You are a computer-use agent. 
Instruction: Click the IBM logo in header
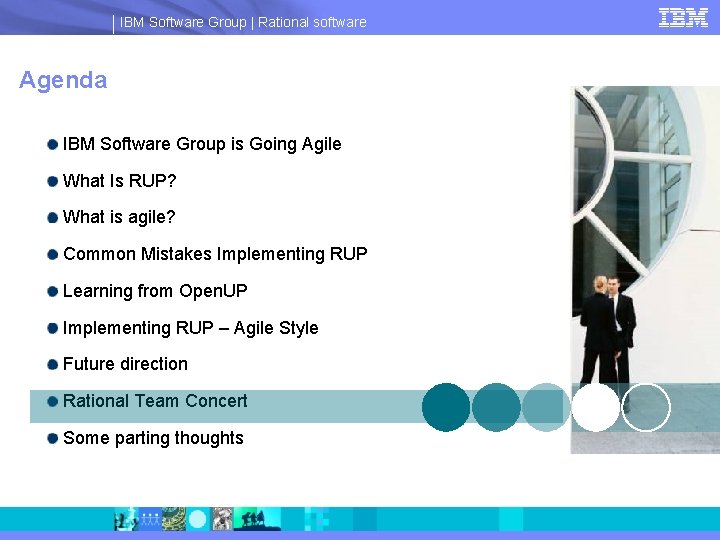[x=683, y=18]
